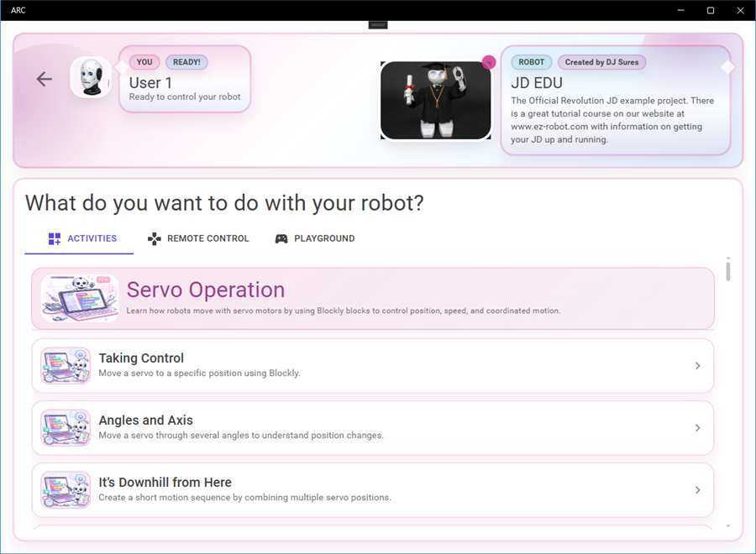The image size is (756, 554).
Task: Expand It's Downhill from Here chevron
Action: [x=697, y=490]
